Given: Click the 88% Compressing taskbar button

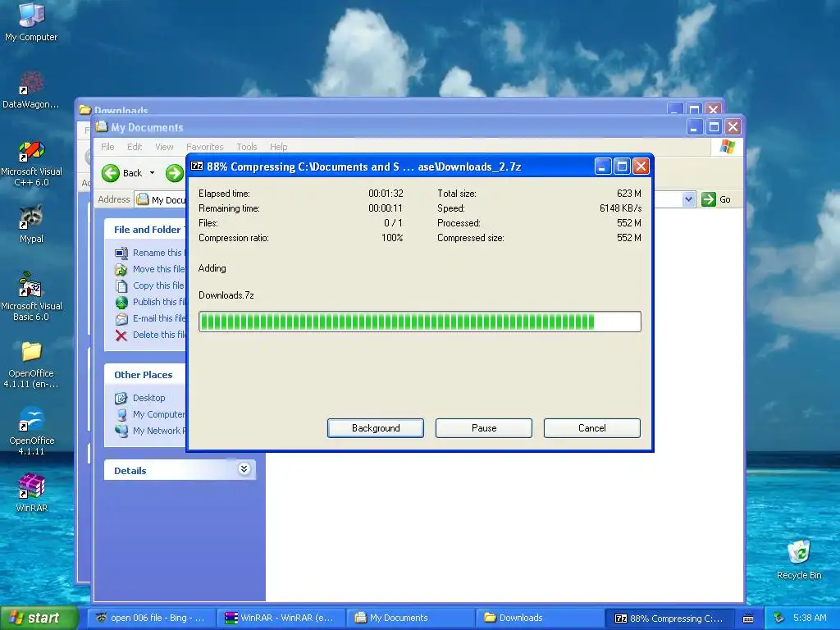Looking at the screenshot, I should [670, 619].
